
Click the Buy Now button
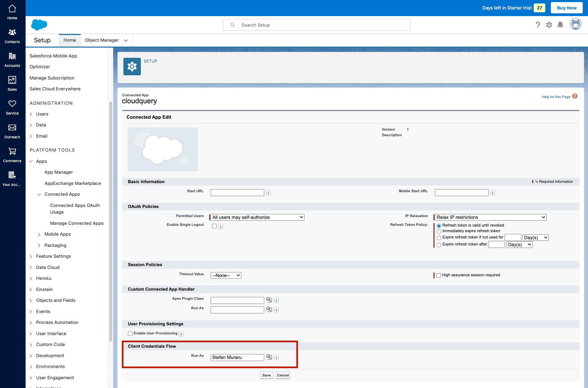[x=567, y=8]
